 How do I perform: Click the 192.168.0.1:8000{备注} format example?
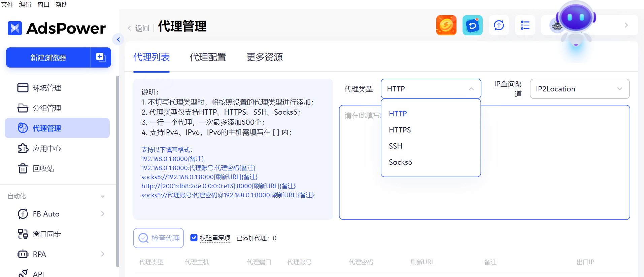(x=172, y=159)
